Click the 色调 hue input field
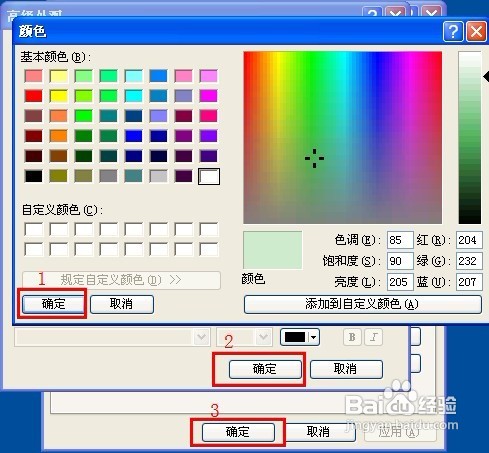The width and height of the screenshot is (489, 453). (400, 240)
